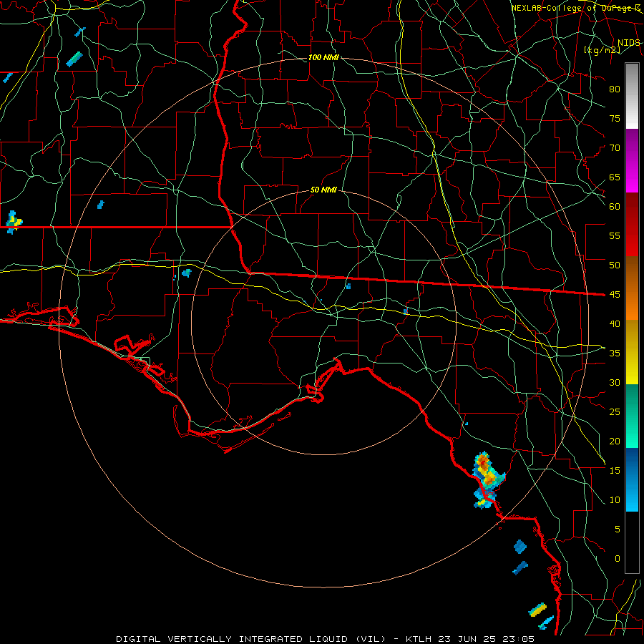Screen dimensions: 644x644
Task: Click the 55 value on the scale
Action: coord(615,235)
